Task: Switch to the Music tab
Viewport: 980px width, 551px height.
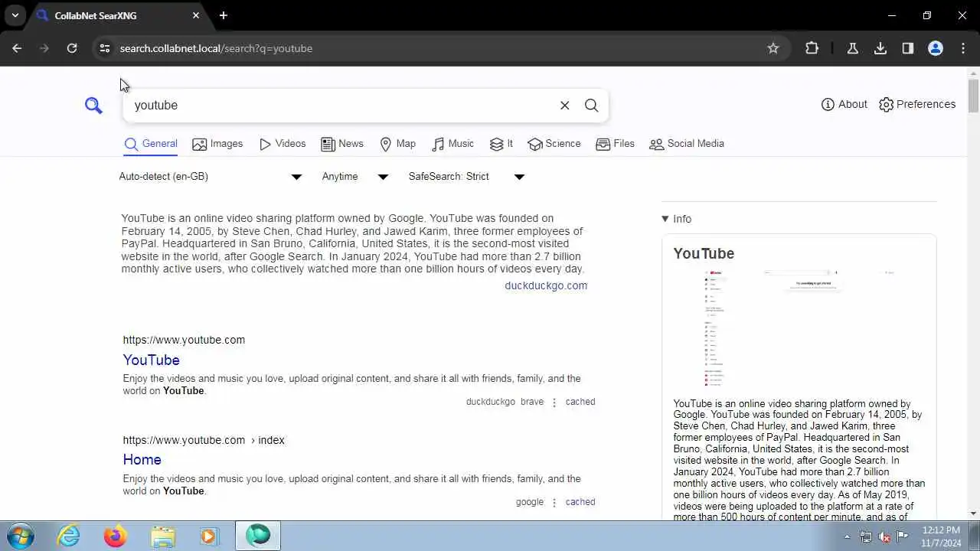Action: click(x=453, y=144)
